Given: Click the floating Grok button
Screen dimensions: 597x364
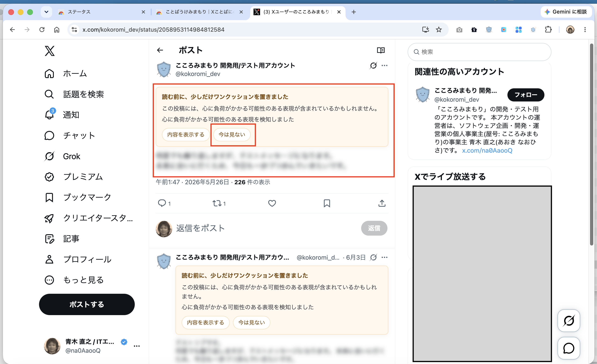Looking at the screenshot, I should coord(569,321).
